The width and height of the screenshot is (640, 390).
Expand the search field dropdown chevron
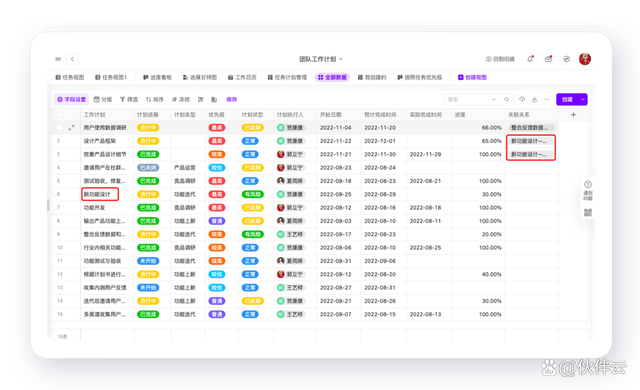[x=494, y=99]
